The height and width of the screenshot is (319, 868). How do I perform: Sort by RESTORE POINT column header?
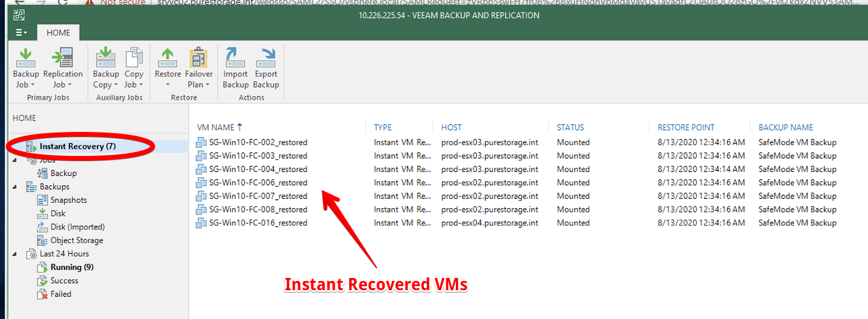pos(686,127)
